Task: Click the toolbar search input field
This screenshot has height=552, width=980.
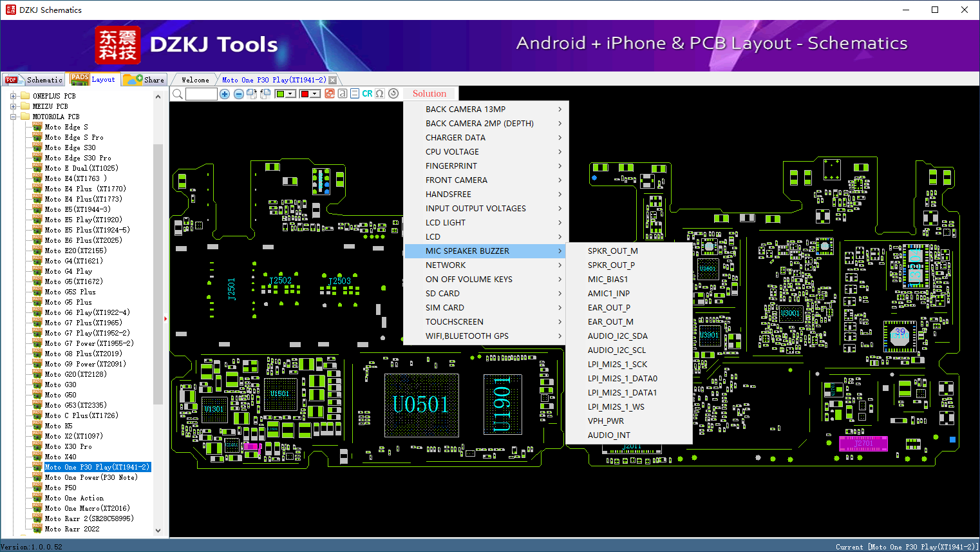Action: [202, 94]
